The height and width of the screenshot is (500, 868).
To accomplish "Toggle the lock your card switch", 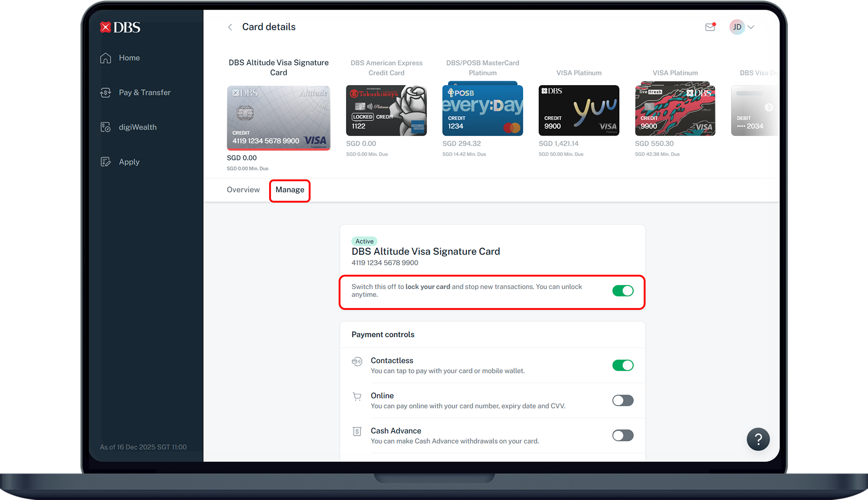I will tap(622, 291).
